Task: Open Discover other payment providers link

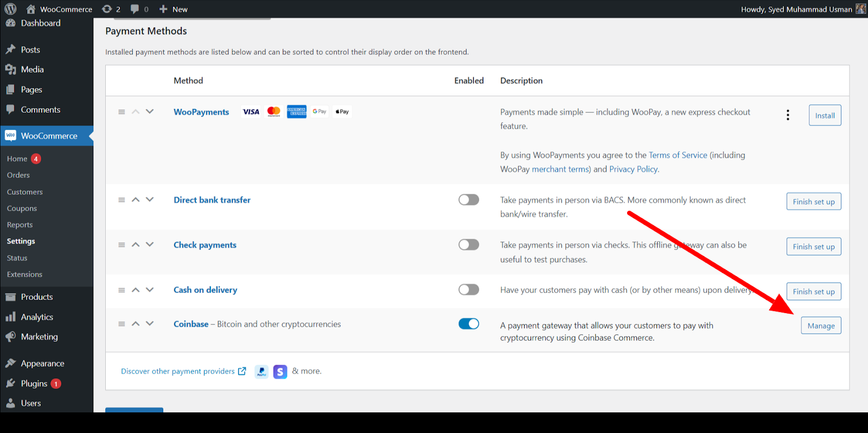Action: coord(183,371)
